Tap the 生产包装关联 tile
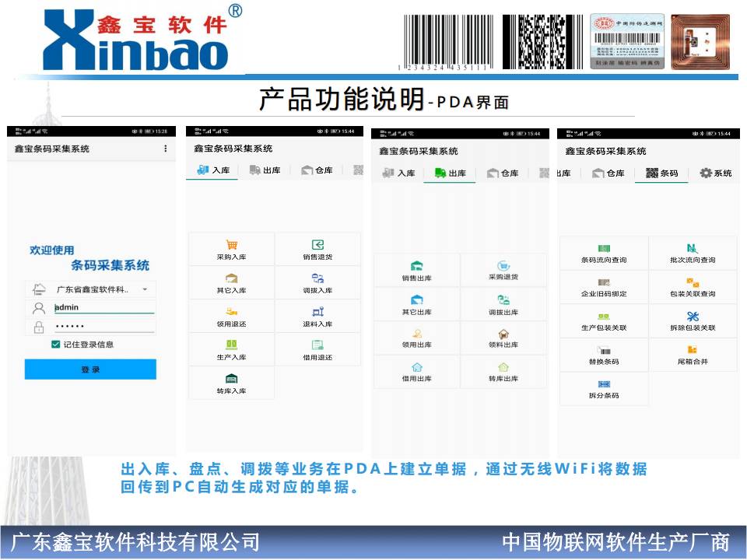Viewport: 747px width, 560px height. coord(604,321)
